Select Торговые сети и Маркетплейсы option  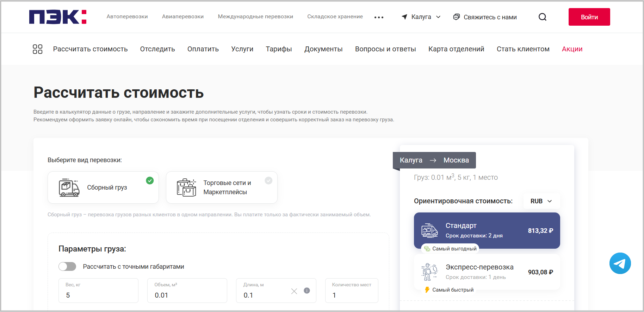pyautogui.click(x=222, y=187)
